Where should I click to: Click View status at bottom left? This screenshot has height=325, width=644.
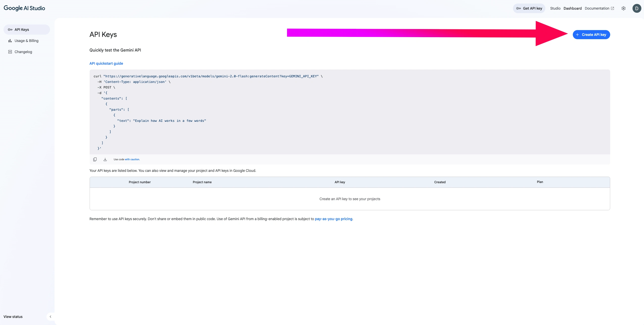coord(13,317)
